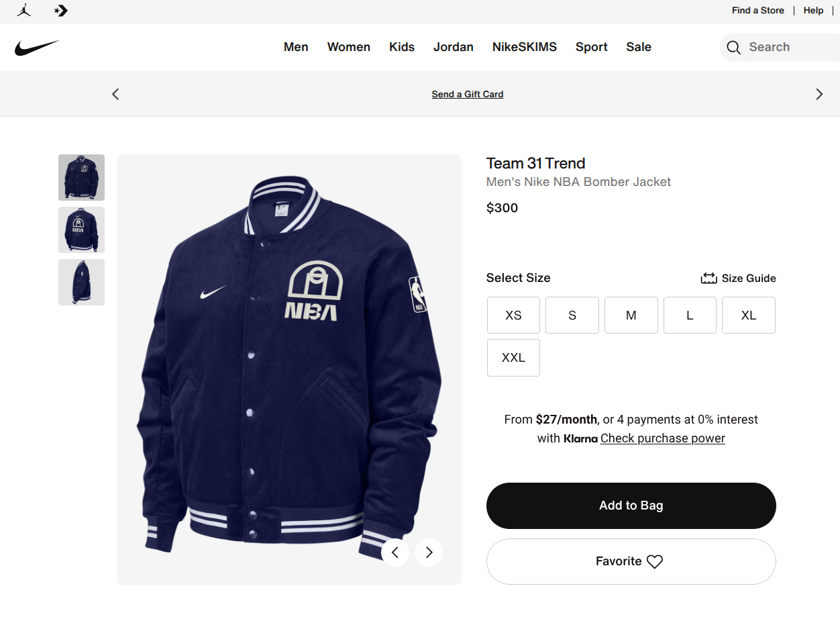Select size XL for the jacket

tap(748, 315)
